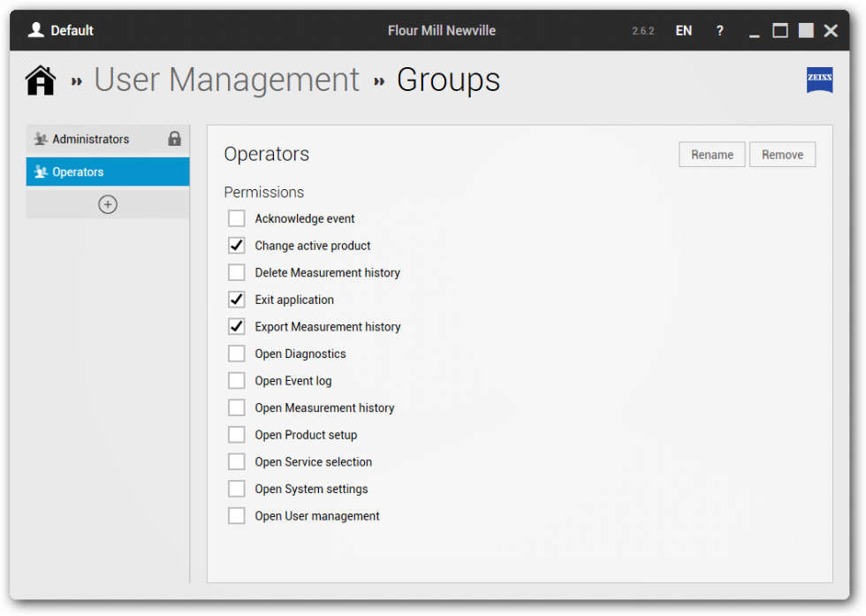Click the fullscreen square icon in title bar
The height and width of the screenshot is (616, 866).
click(806, 30)
